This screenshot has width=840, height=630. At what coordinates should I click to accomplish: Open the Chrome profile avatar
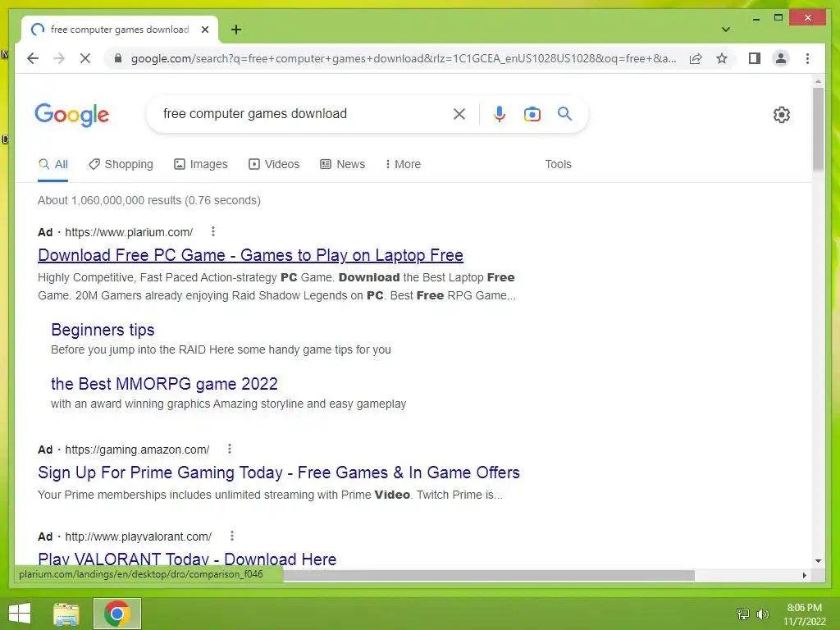point(781,58)
